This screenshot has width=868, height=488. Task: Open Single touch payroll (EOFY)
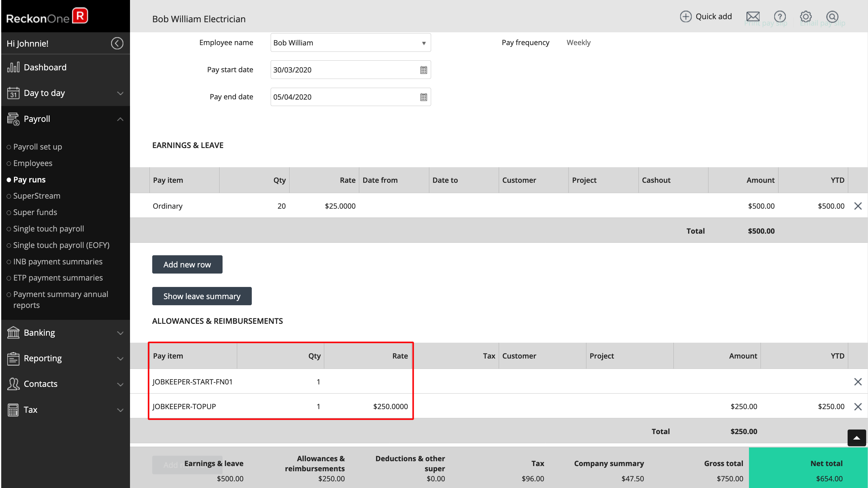pyautogui.click(x=61, y=245)
